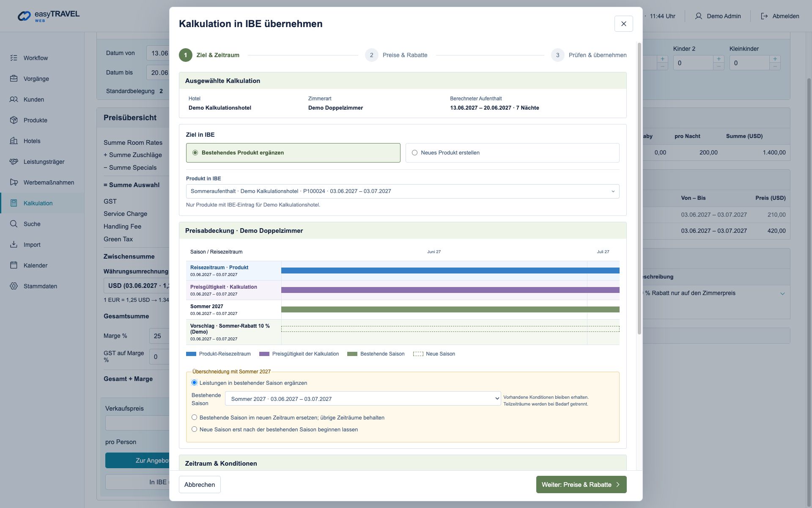Click the Demo Admin user icon
The image size is (812, 508).
point(698,16)
